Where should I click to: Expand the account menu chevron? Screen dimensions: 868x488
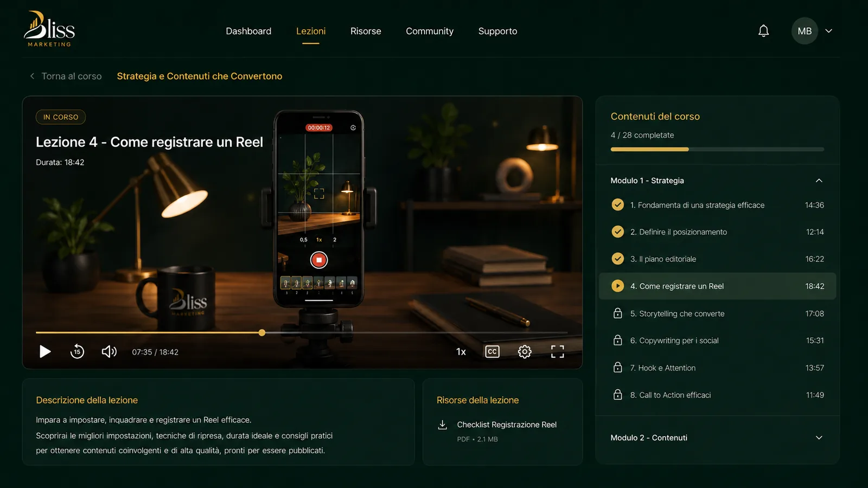click(828, 31)
